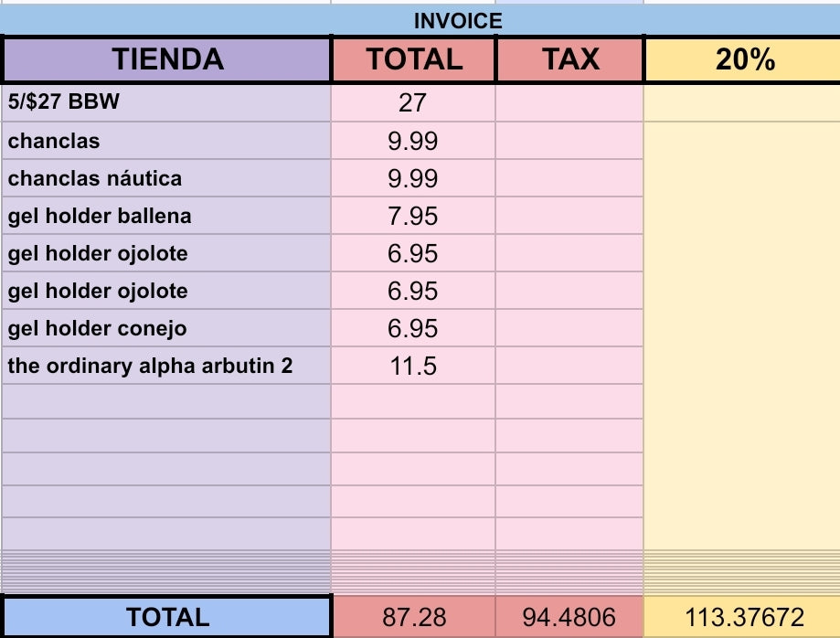Click empty TAX cell beside 5/$27 BBW
The width and height of the screenshot is (840, 638).
click(x=570, y=101)
